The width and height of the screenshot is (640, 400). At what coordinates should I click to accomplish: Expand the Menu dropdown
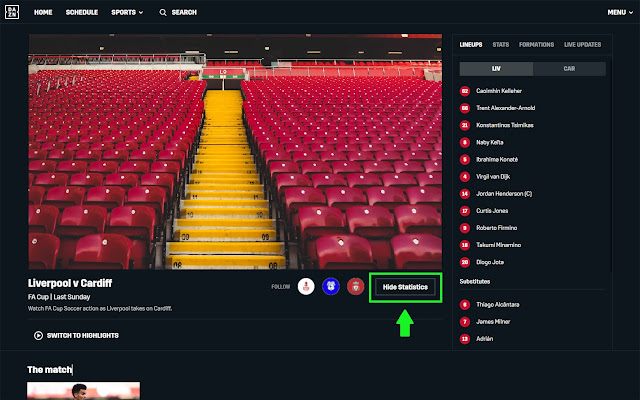[x=620, y=13]
